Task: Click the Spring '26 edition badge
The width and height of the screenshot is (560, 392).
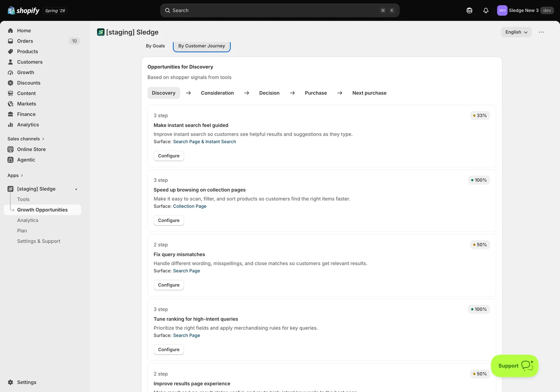Action: click(x=55, y=10)
